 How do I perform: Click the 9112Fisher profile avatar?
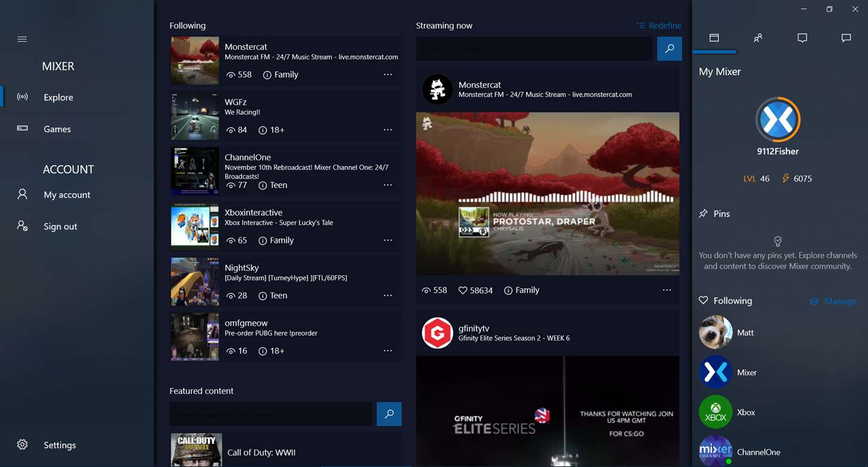[x=778, y=119]
